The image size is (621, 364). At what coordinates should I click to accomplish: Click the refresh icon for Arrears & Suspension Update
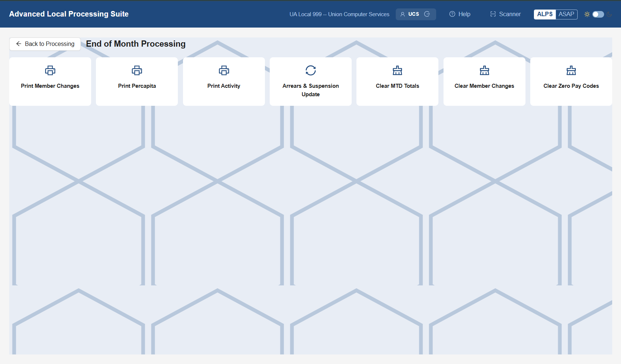(310, 70)
